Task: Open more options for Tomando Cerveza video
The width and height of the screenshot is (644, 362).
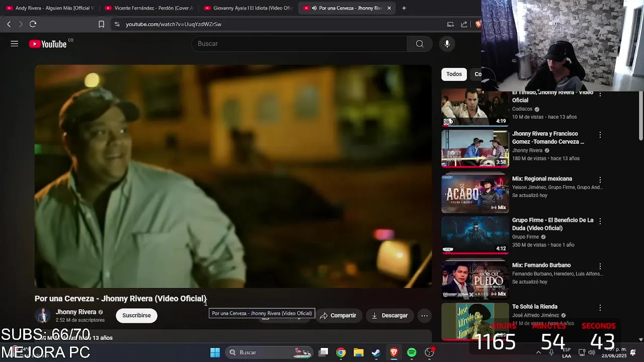Action: pos(600,135)
